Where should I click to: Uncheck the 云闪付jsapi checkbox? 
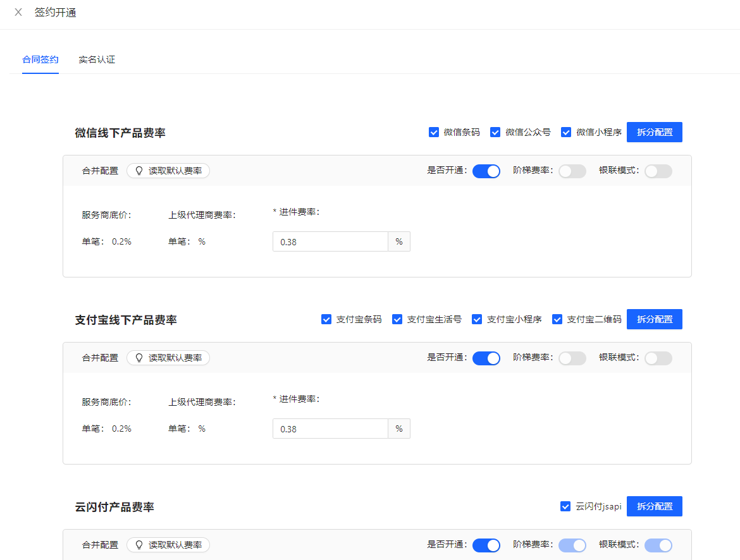tap(566, 506)
